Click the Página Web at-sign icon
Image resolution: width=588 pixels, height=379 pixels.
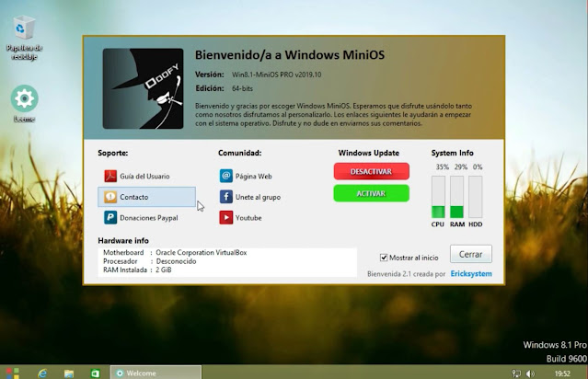point(225,176)
